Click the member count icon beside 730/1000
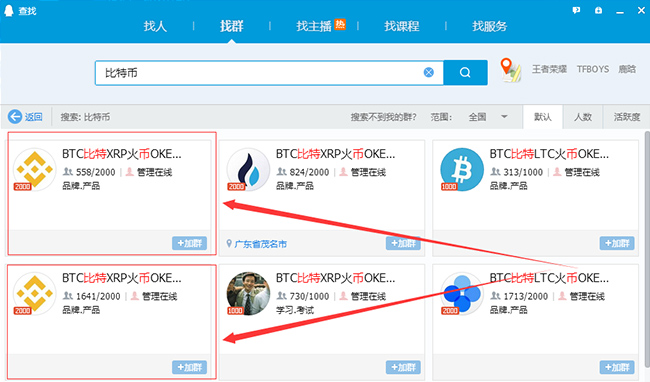 281,296
